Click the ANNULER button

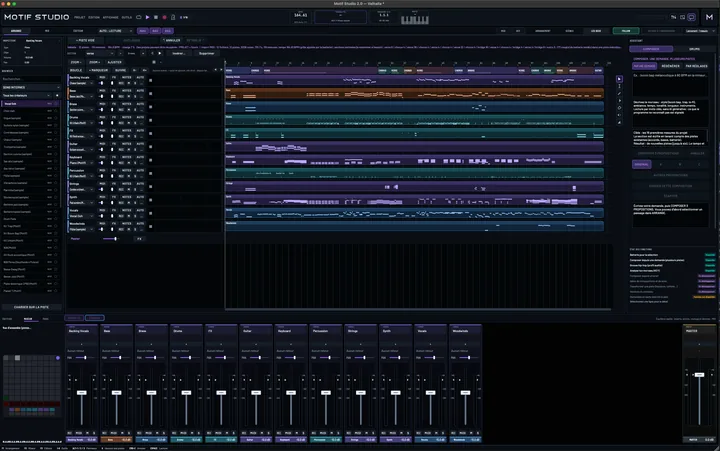click(172, 40)
